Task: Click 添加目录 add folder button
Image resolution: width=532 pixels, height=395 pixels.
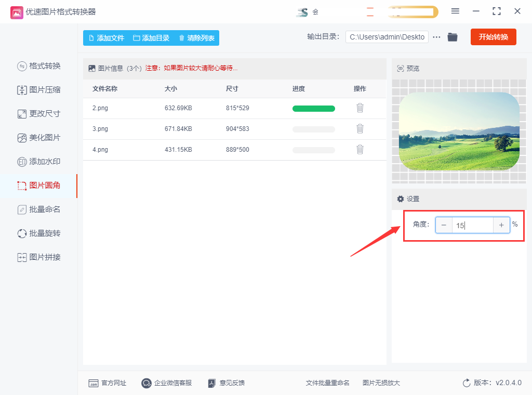Action: (151, 38)
